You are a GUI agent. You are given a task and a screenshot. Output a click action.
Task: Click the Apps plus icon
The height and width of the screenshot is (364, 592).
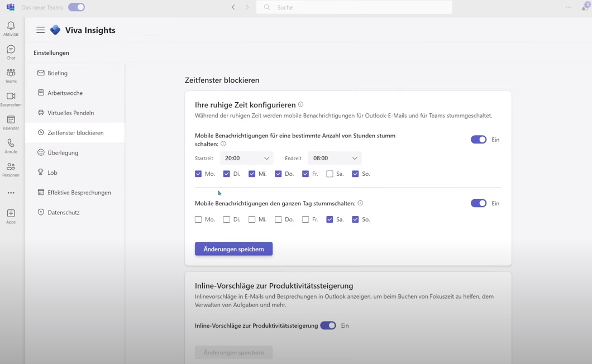11,216
